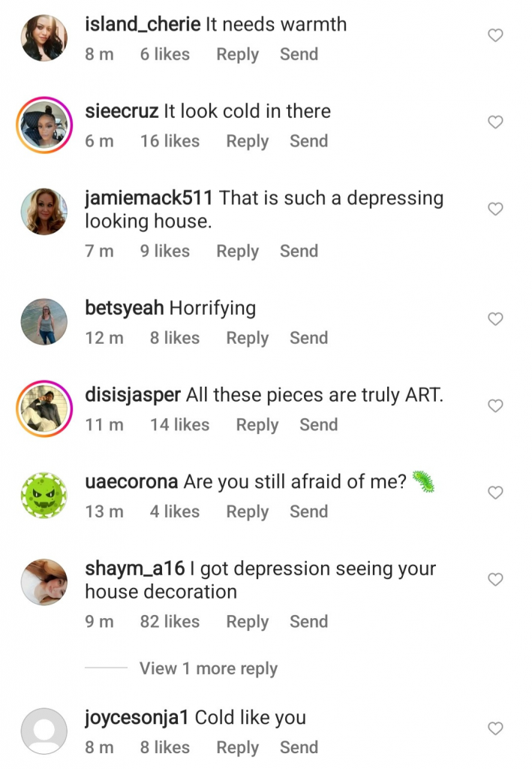This screenshot has height=769, width=532.
Task: Reply to shaym_a16's comment
Action: [248, 622]
